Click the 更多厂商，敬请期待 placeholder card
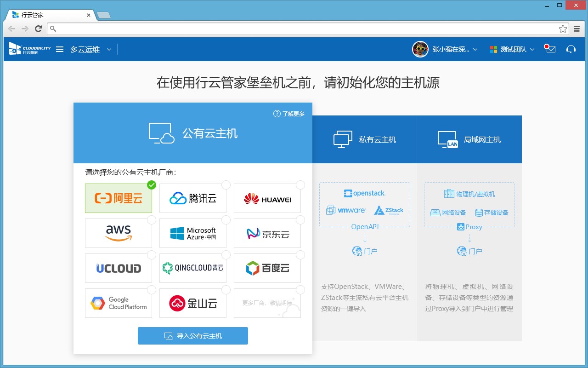 (x=267, y=303)
